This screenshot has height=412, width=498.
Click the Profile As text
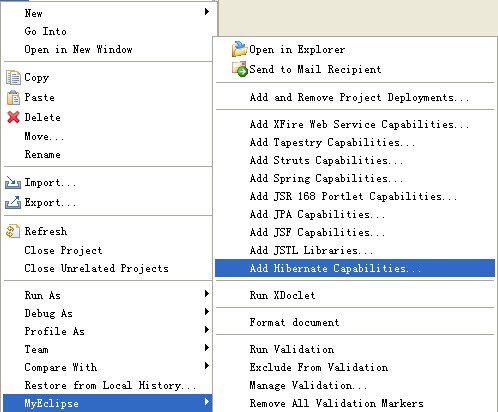pyautogui.click(x=55, y=331)
